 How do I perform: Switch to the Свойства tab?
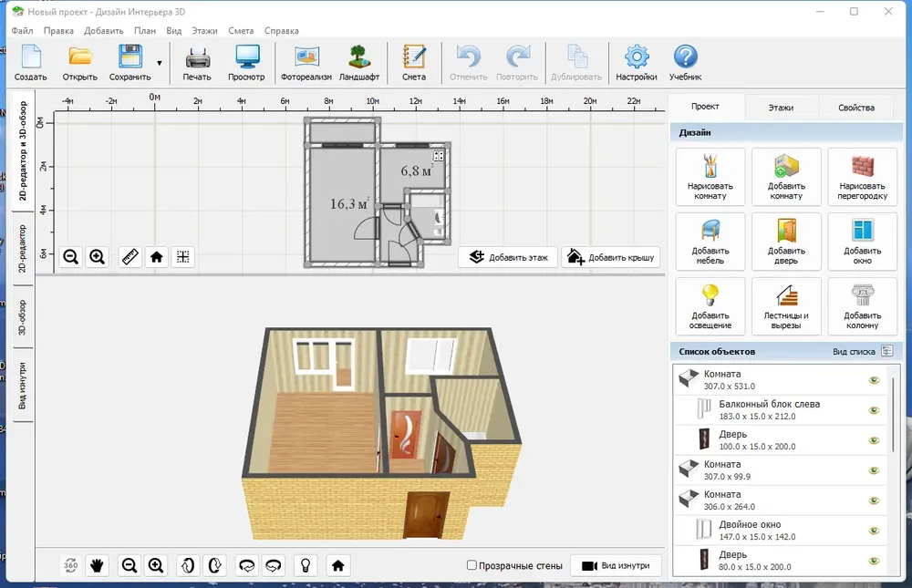tap(856, 108)
